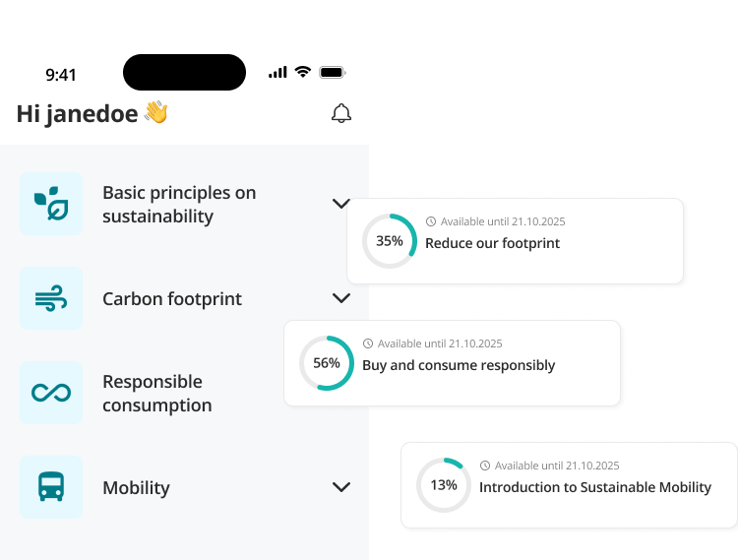Select the Carbon footprint category label

[172, 299]
